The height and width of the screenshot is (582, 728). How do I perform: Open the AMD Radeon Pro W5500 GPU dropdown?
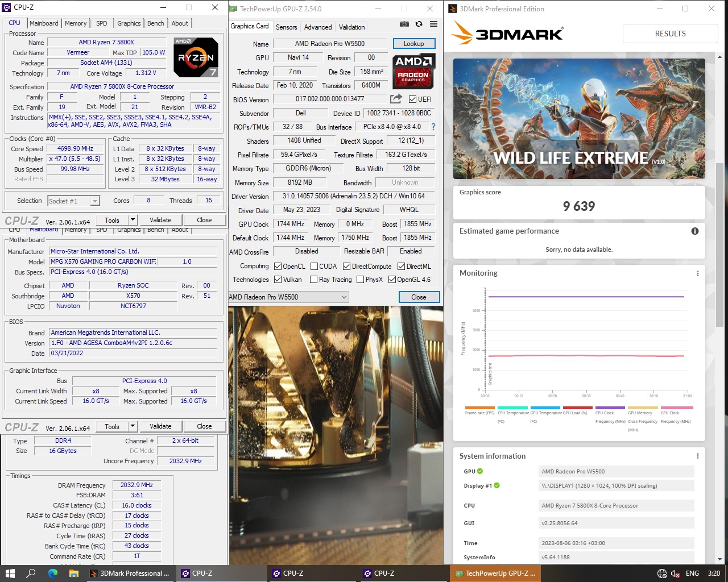point(288,297)
